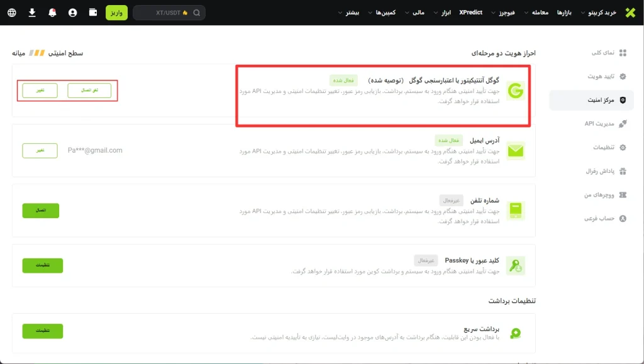Click لغو اتصال for Google Authenticator
644x364 pixels.
click(x=89, y=91)
